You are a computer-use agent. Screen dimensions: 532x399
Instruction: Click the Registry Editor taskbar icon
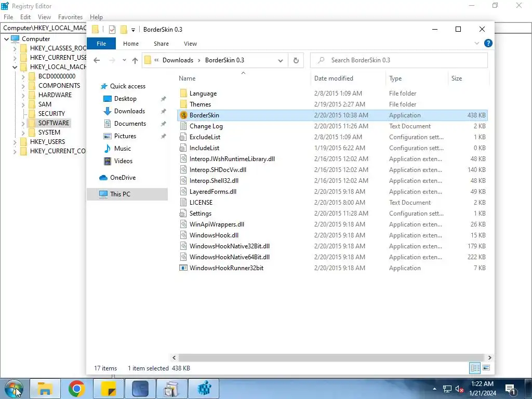(204, 389)
